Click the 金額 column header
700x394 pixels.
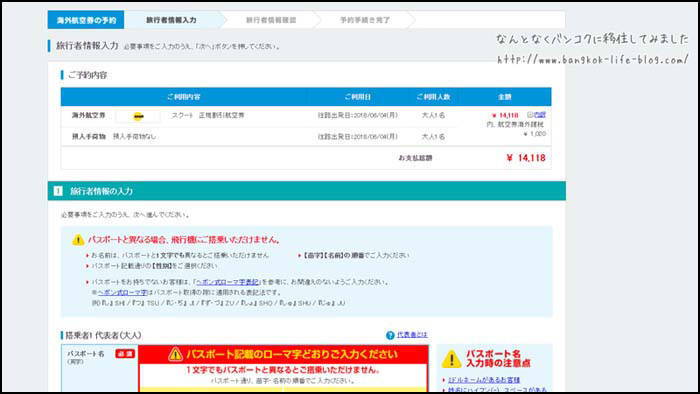point(504,97)
